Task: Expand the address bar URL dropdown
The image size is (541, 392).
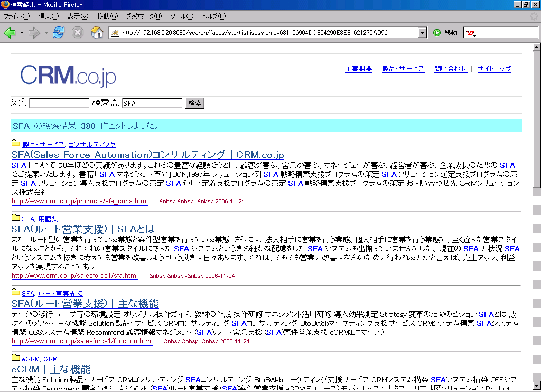Action: click(422, 33)
